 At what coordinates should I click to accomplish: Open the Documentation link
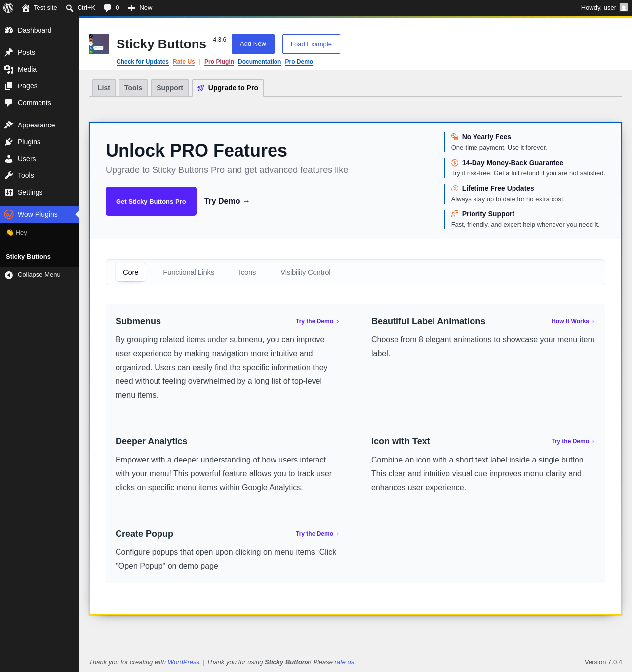click(x=259, y=62)
